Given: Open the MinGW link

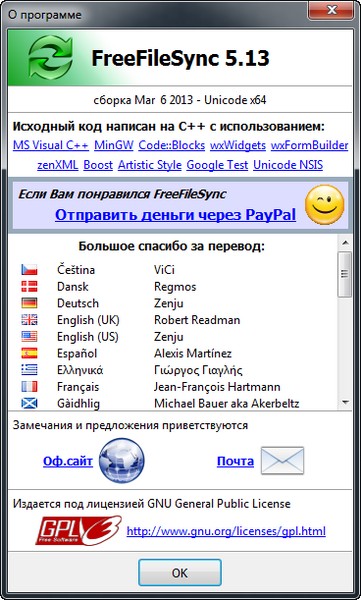Looking at the screenshot, I should pos(114,145).
